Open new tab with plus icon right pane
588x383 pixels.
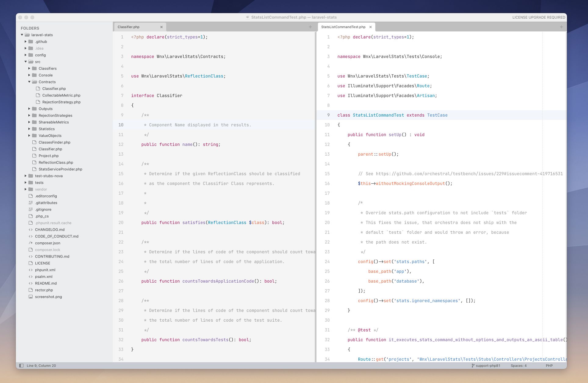[561, 27]
